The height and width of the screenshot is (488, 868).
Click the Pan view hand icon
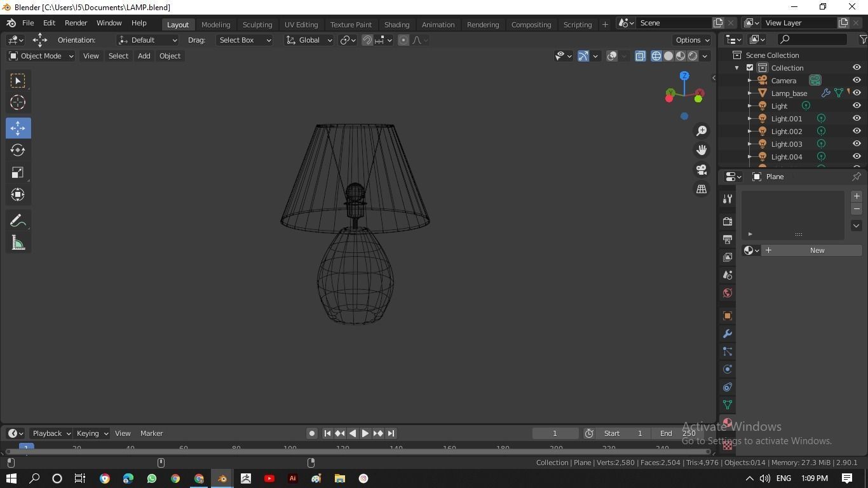click(702, 150)
